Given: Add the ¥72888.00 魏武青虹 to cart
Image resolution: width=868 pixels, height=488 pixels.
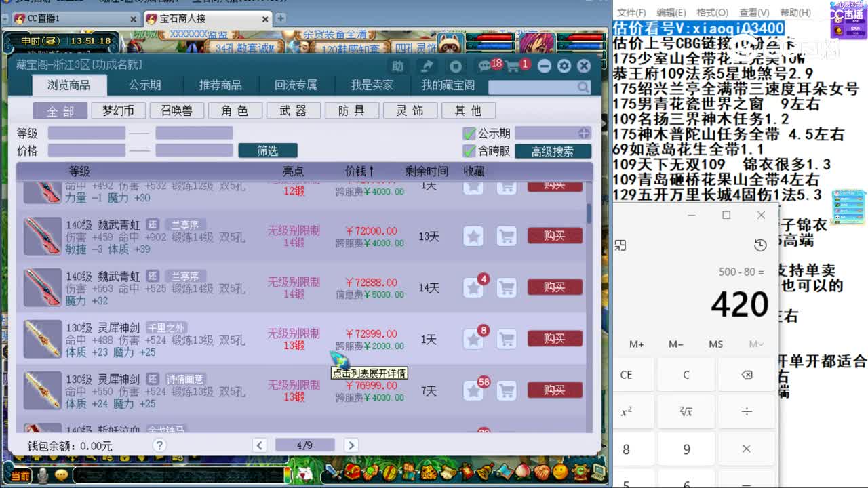Looking at the screenshot, I should (x=506, y=287).
